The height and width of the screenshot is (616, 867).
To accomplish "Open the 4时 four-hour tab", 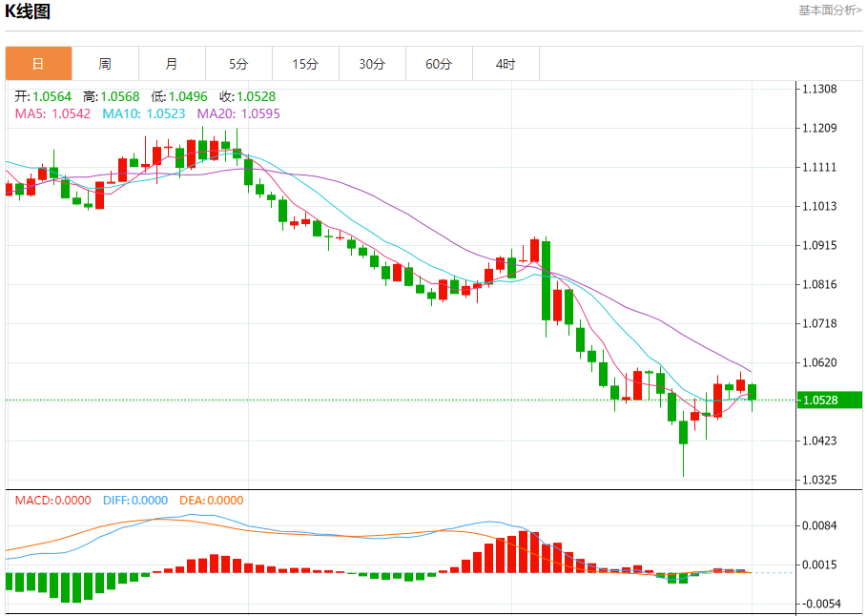I will coord(506,64).
